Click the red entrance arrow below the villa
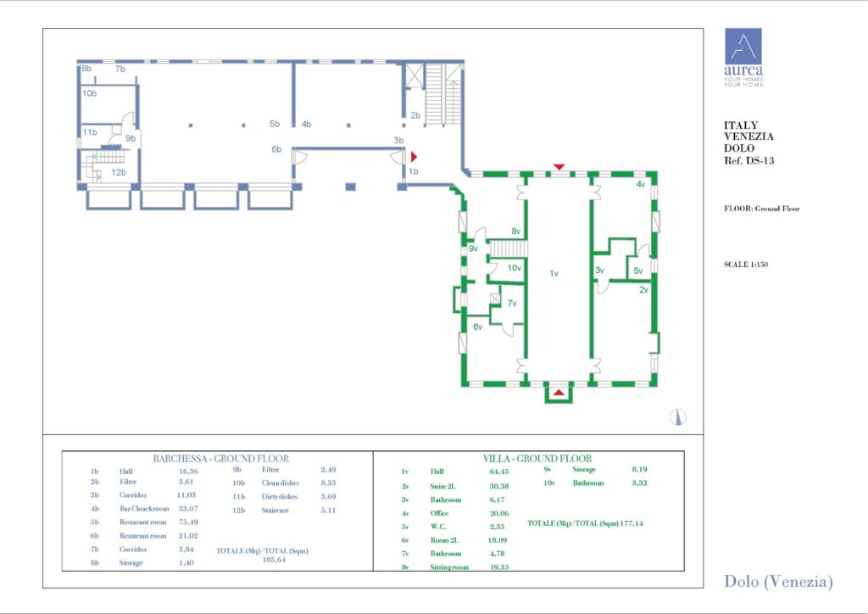Screen dimensions: 868x614 tap(558, 392)
